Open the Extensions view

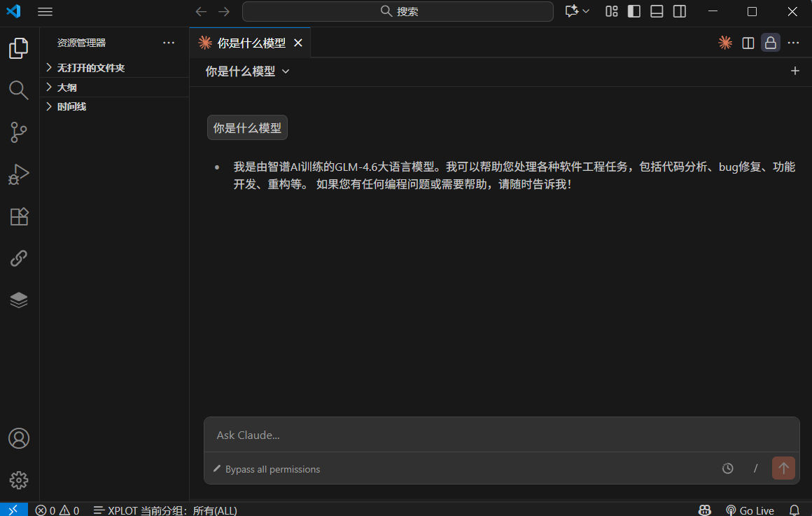tap(19, 216)
